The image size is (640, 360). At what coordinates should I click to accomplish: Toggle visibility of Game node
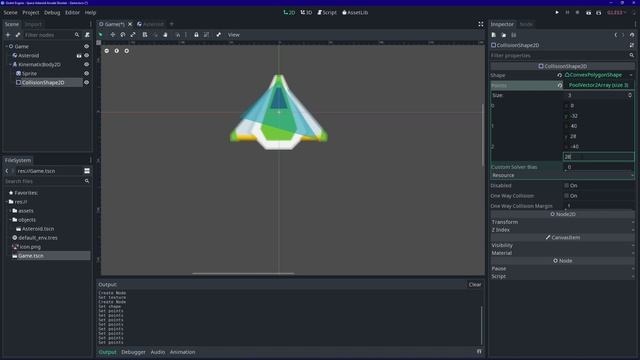pos(87,47)
